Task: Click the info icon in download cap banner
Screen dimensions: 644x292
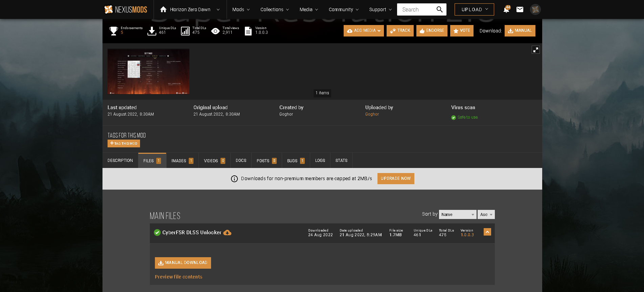Action: click(234, 179)
